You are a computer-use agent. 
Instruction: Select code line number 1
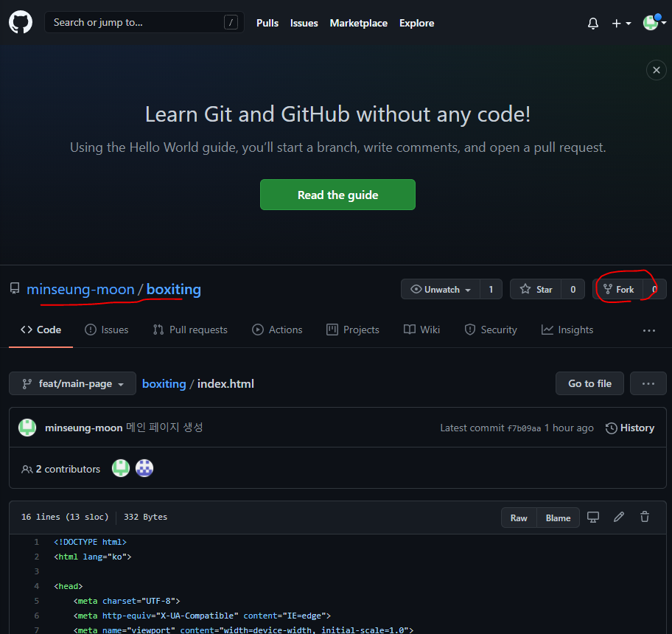[x=36, y=542]
